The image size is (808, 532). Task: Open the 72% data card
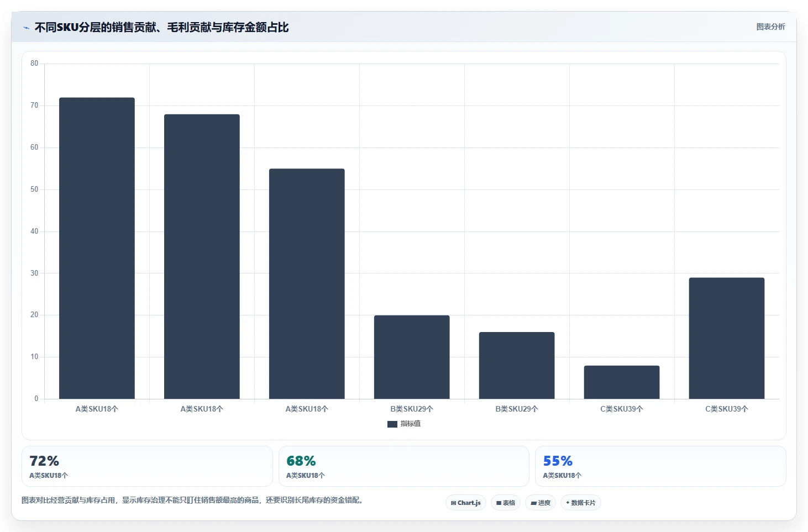[x=147, y=466]
